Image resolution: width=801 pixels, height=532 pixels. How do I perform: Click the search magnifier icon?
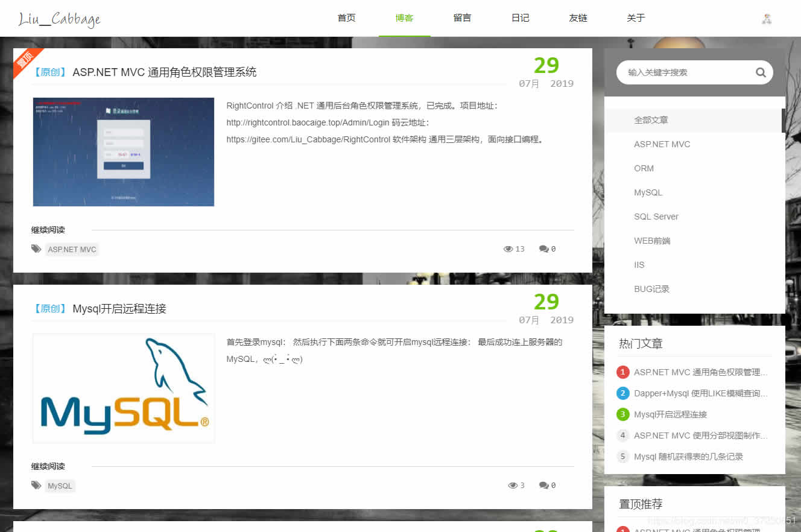coord(761,72)
